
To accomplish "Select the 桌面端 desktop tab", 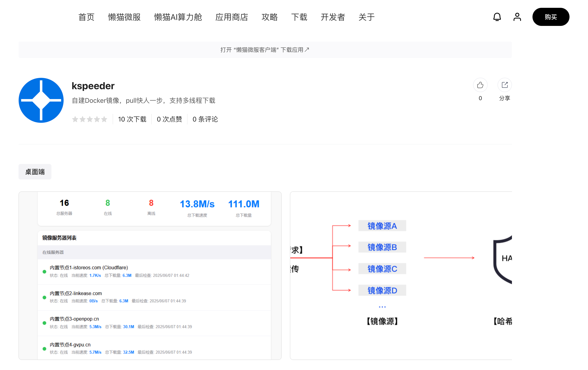I will 35,172.
